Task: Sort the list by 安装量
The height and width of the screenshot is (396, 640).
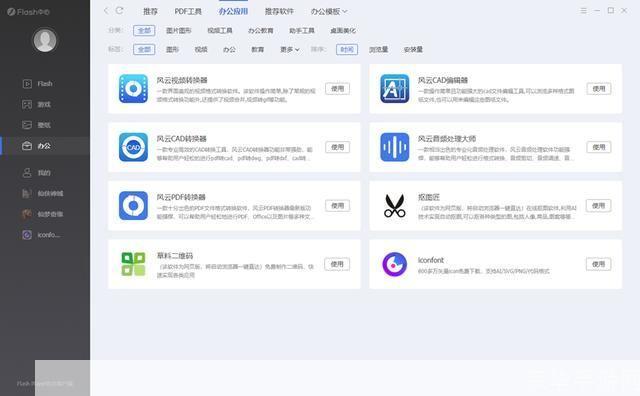Action: click(x=413, y=49)
